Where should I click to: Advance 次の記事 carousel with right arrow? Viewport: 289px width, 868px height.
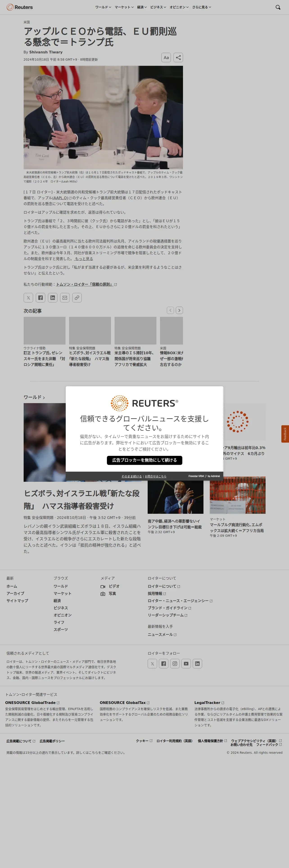tap(179, 310)
